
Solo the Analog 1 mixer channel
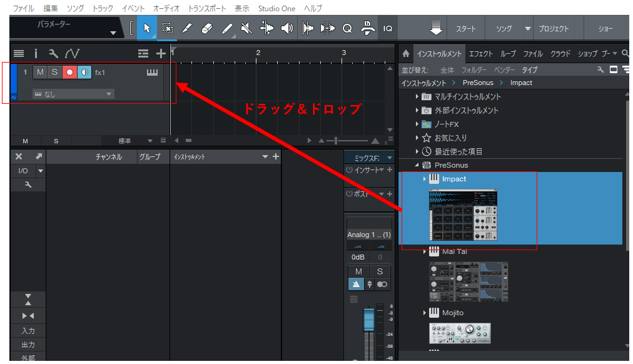(380, 271)
